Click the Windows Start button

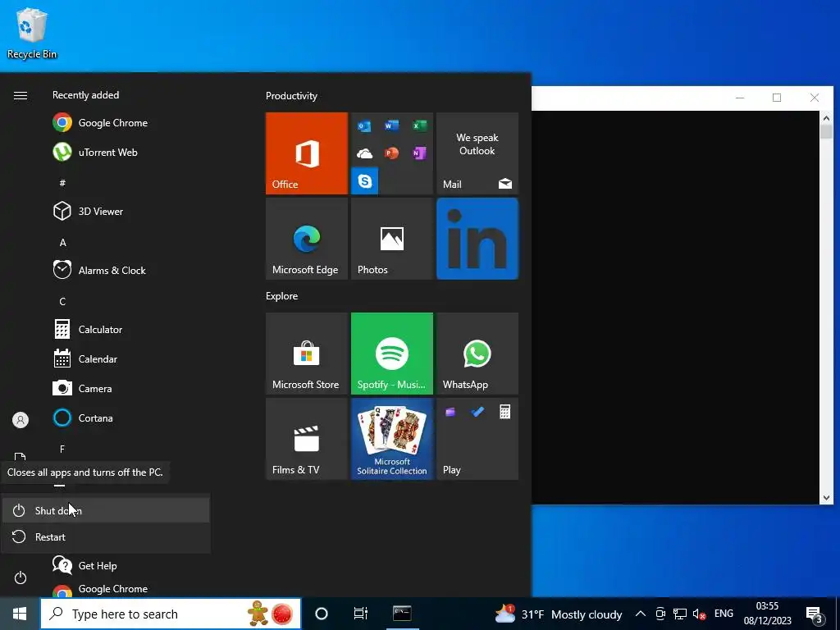coord(20,614)
